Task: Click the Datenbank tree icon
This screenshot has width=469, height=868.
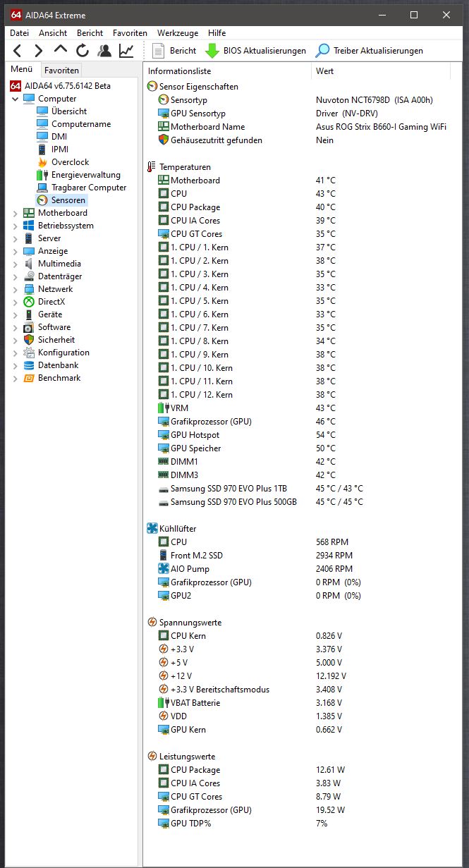Action: tap(29, 365)
